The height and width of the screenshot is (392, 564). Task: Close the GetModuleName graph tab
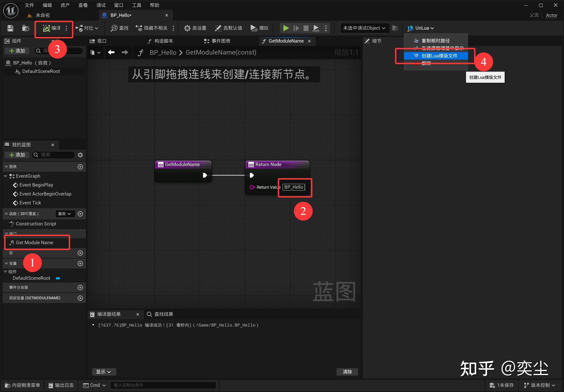tap(309, 41)
